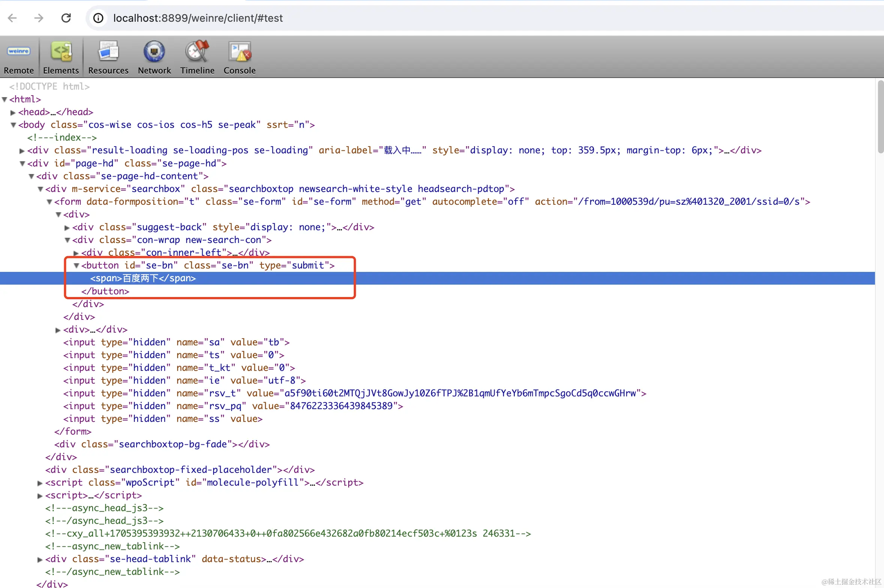Screen dimensions: 884x588
Task: Expand the head element node
Action: pos(13,112)
